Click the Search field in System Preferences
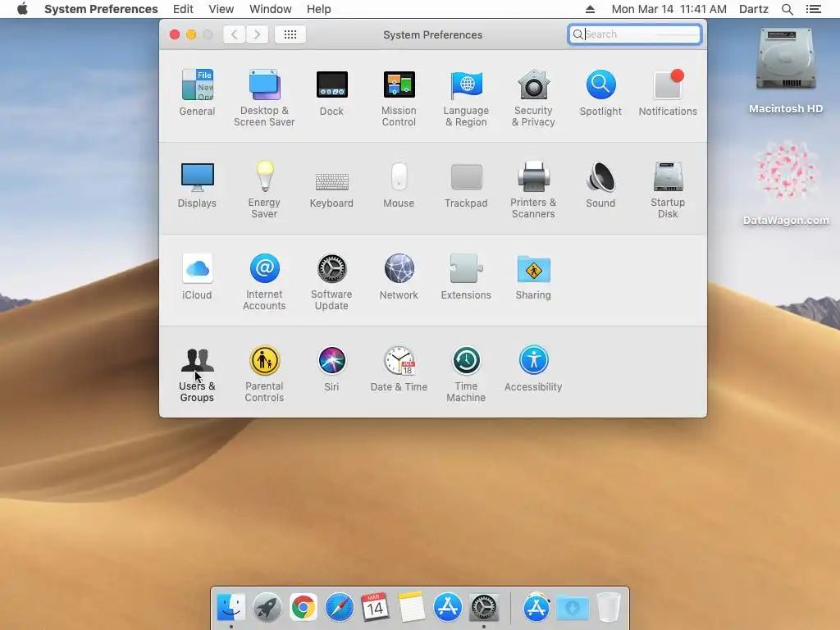Viewport: 840px width, 630px height. [635, 34]
